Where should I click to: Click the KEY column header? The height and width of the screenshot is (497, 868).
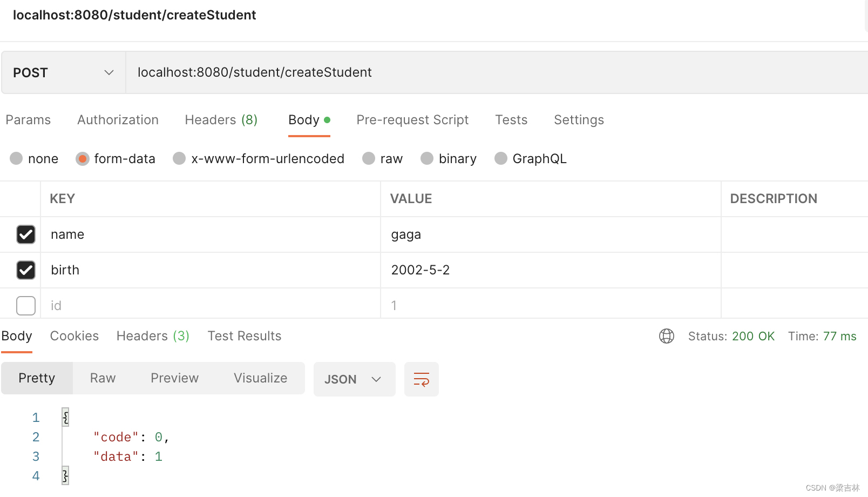tap(63, 199)
